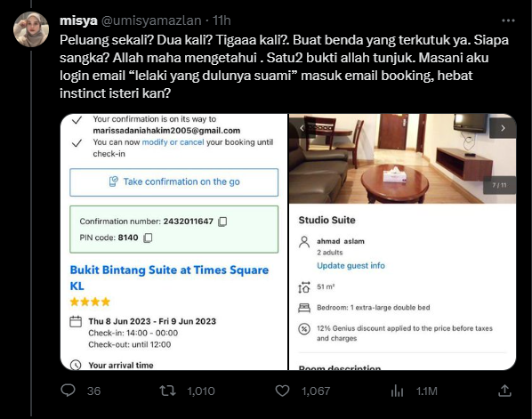Open Bukit Bintang Suite at Times Square link
The height and width of the screenshot is (419, 532).
[x=169, y=278]
